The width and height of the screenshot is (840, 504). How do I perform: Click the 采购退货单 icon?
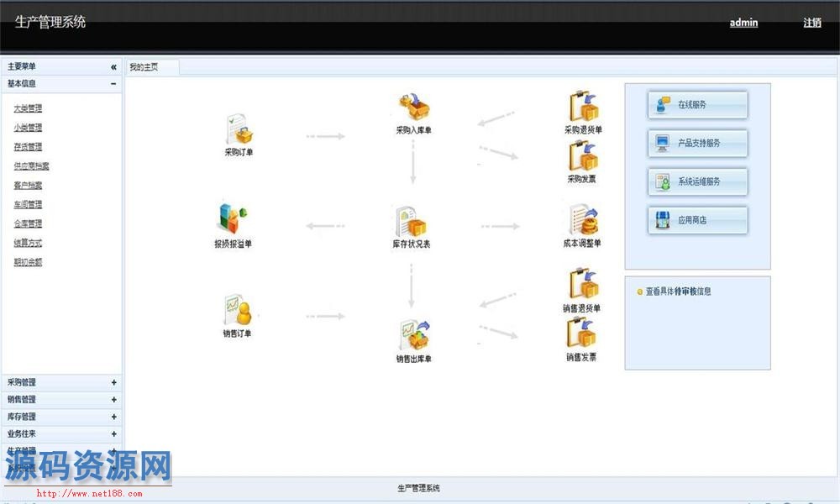coord(583,108)
